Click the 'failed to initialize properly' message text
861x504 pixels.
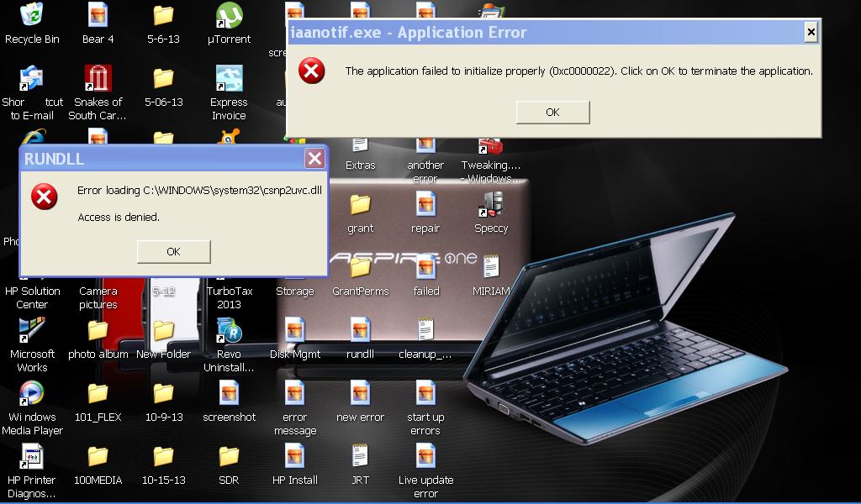pos(578,71)
